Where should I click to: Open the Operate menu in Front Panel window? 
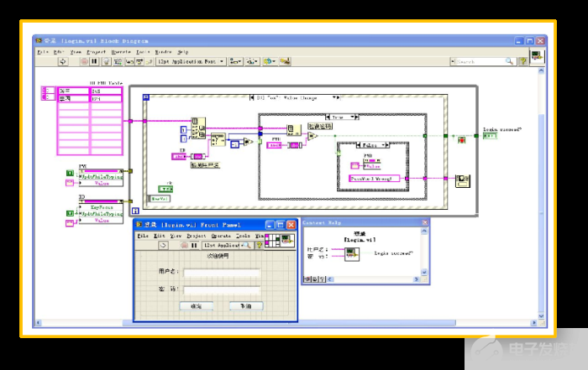[220, 236]
